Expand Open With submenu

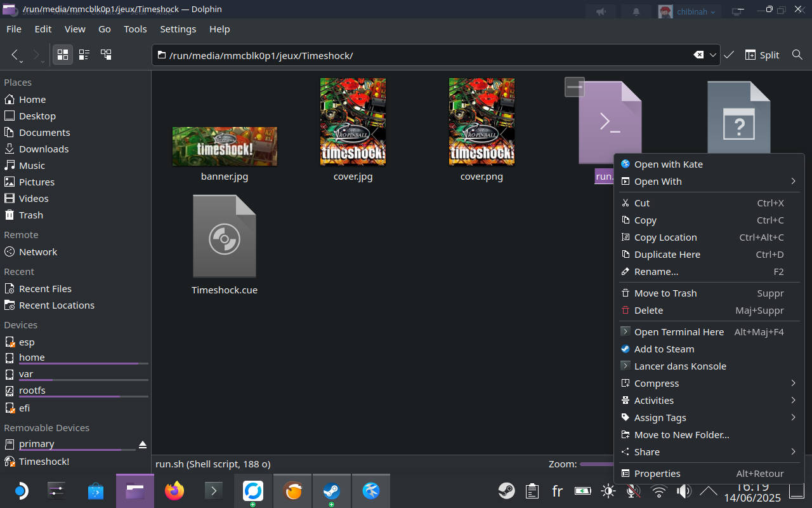709,182
